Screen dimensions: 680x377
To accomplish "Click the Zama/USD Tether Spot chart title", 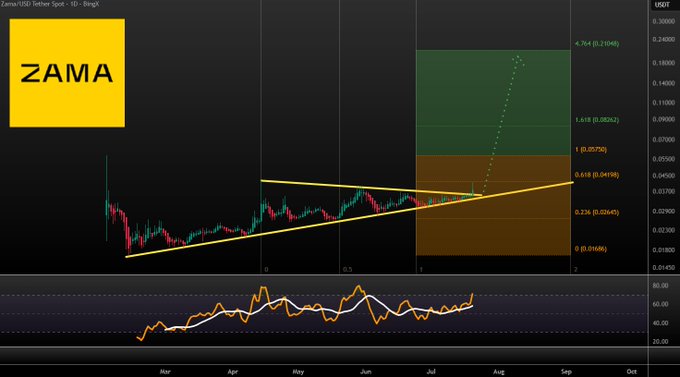I will click(x=50, y=3).
